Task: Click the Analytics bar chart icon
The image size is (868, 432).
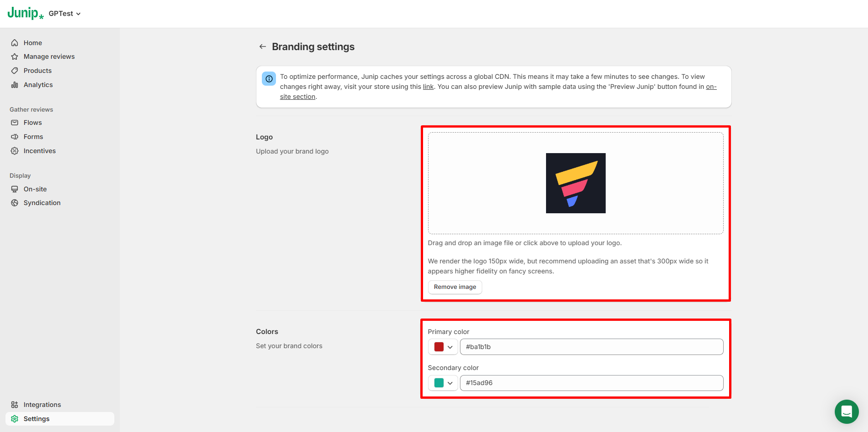Action: pyautogui.click(x=15, y=85)
